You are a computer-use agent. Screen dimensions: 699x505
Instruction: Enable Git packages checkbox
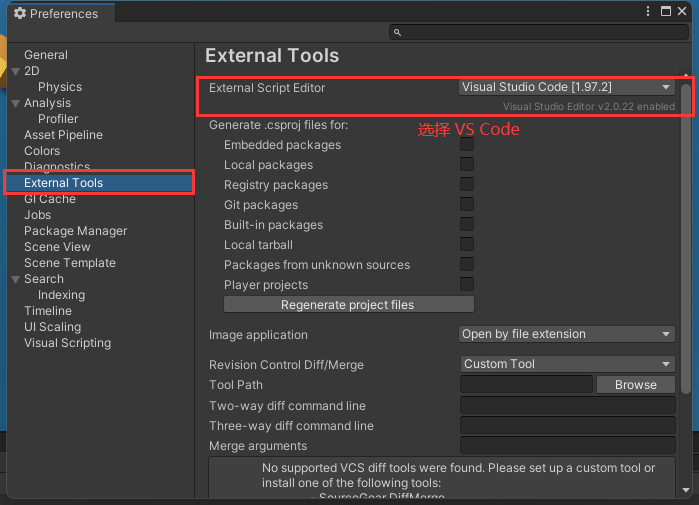pyautogui.click(x=467, y=205)
